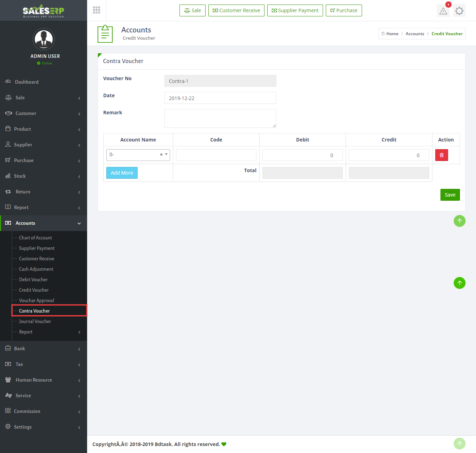Click the admin user avatar

[x=44, y=39]
